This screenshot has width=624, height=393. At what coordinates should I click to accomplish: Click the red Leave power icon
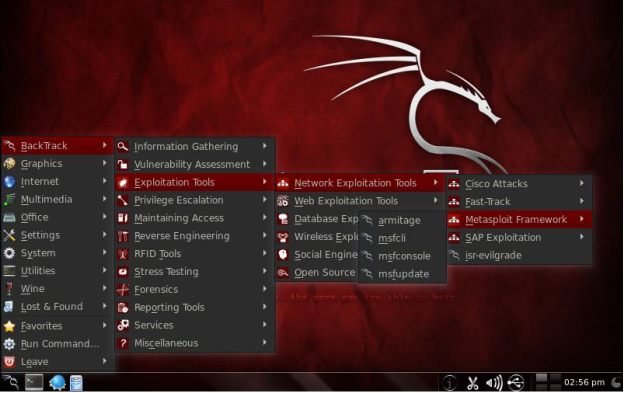(9, 362)
